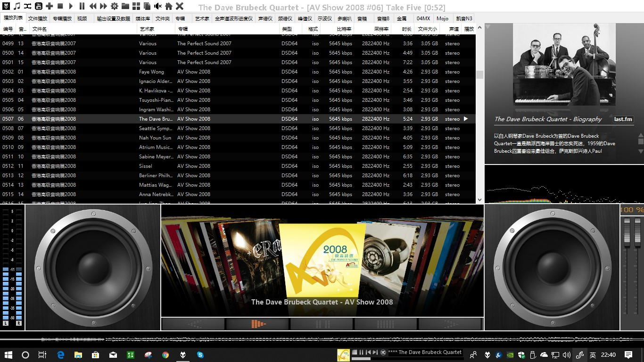
Task: Switch to the 媒体库 tab
Action: (x=142, y=19)
